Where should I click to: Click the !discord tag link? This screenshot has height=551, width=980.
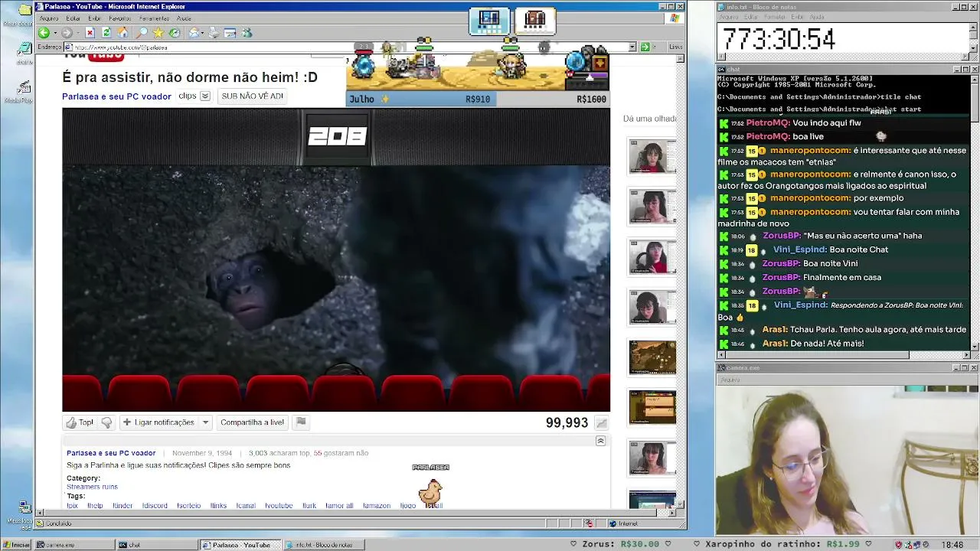click(x=155, y=506)
